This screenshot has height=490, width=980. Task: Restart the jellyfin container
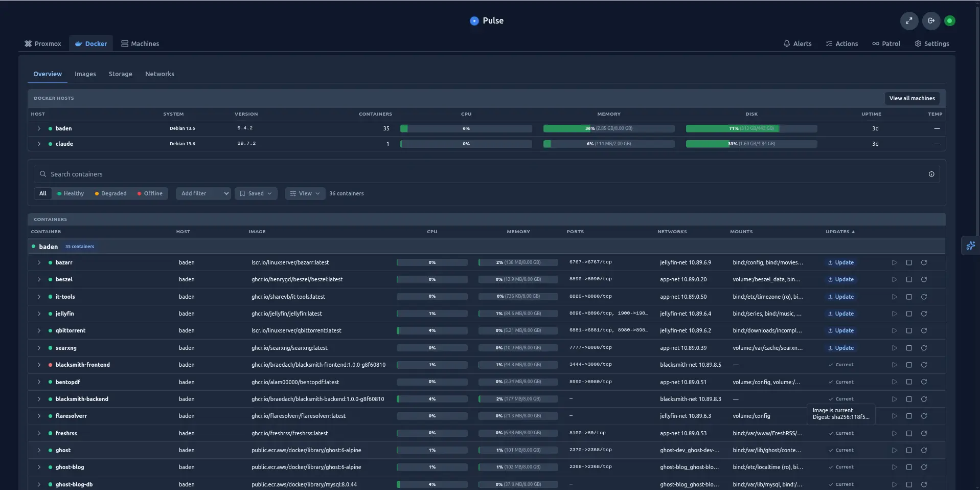coord(924,314)
